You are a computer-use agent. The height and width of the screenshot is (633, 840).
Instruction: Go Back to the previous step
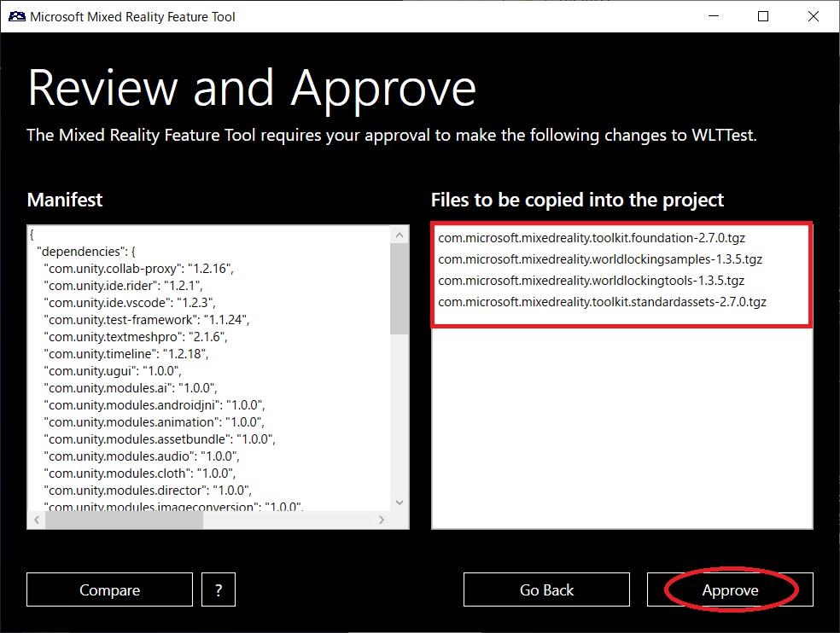(546, 589)
